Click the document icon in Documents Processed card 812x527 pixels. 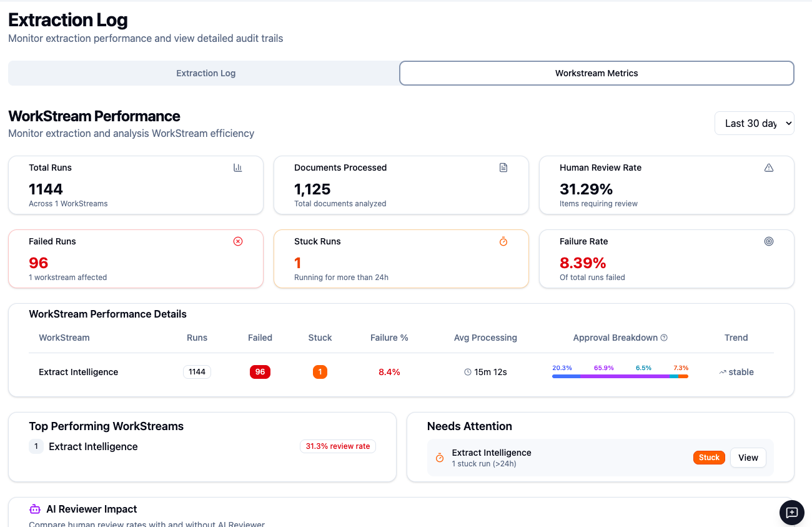[503, 168]
